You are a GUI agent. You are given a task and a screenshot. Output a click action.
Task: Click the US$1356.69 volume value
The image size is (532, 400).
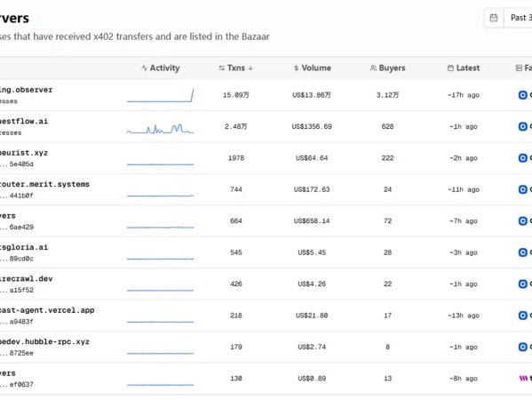pos(312,126)
